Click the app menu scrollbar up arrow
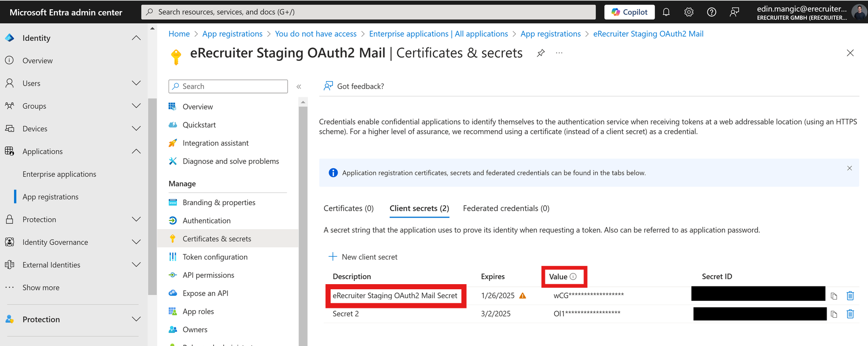This screenshot has height=346, width=868. (303, 102)
